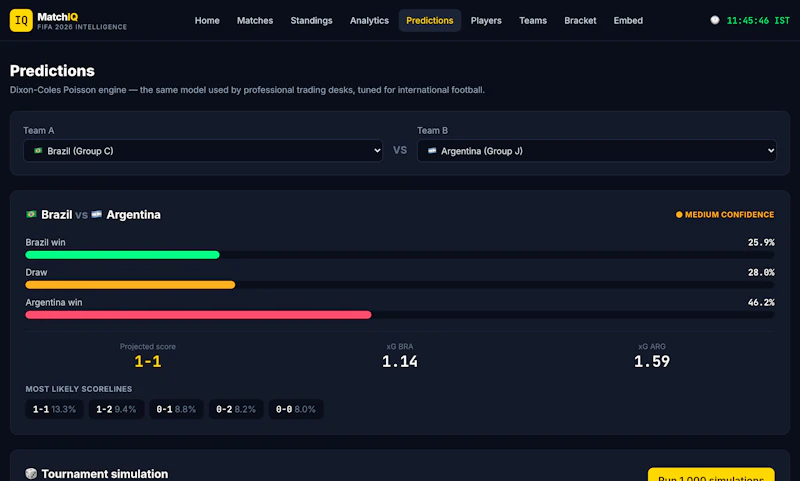Click the 11:45:46 IST clock

pyautogui.click(x=758, y=20)
